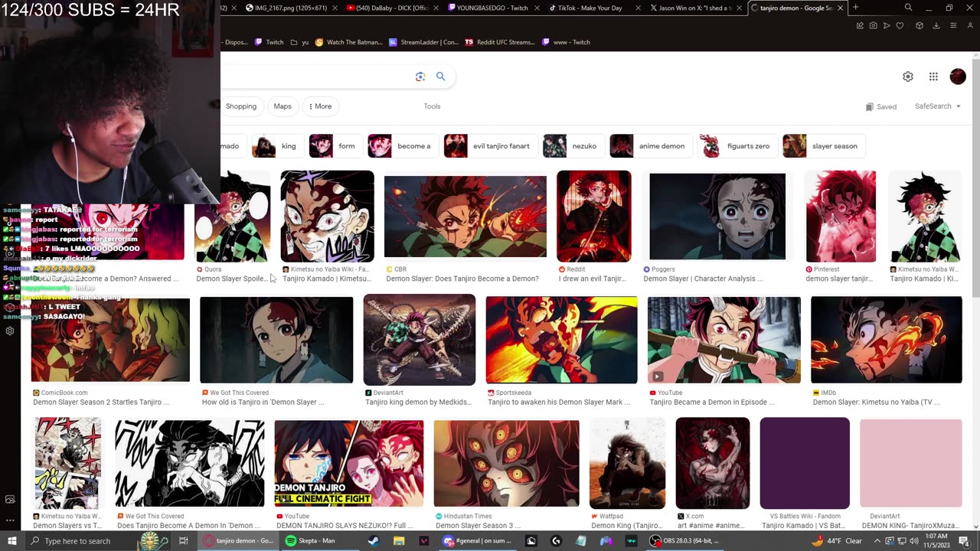This screenshot has width=980, height=551.
Task: Open StreamLadder bookmark
Action: click(x=423, y=42)
